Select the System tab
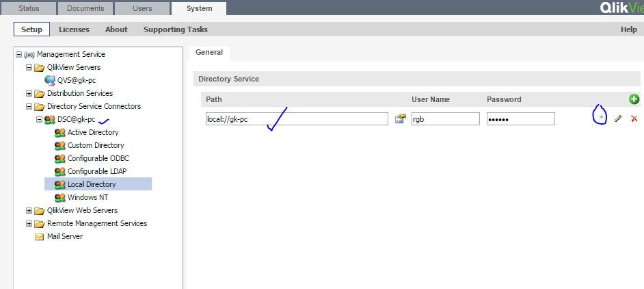This screenshot has height=289, width=644. click(x=199, y=8)
